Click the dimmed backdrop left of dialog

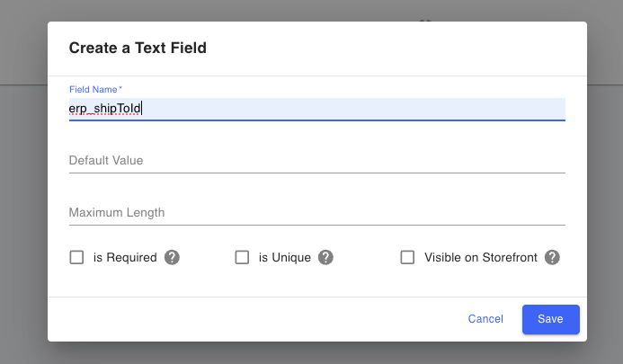tap(22, 225)
